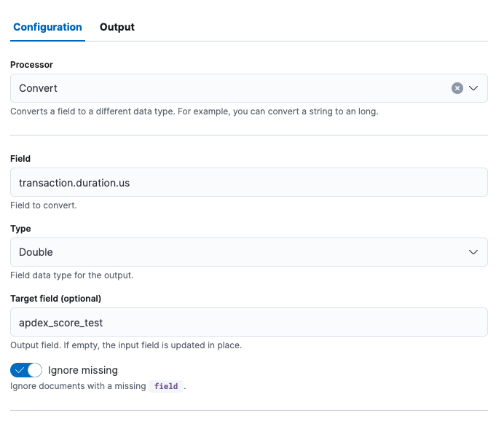Click the Ignore missing label
The height and width of the screenshot is (424, 504).
[x=83, y=370]
